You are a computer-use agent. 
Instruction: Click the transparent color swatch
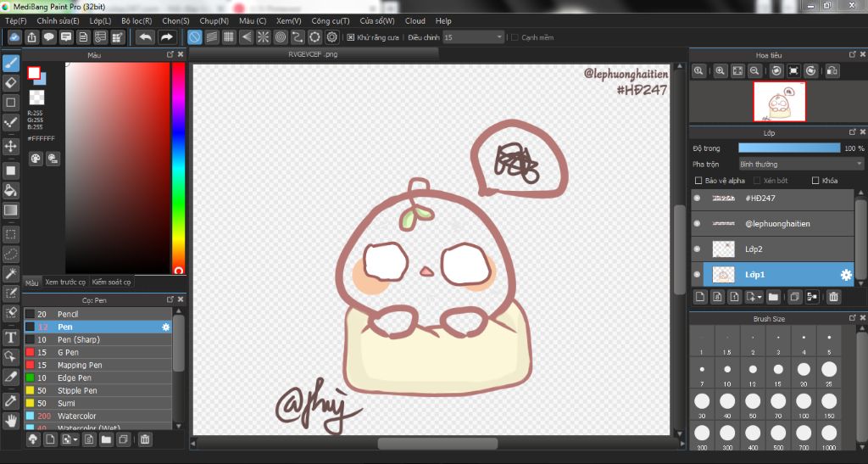pyautogui.click(x=36, y=98)
